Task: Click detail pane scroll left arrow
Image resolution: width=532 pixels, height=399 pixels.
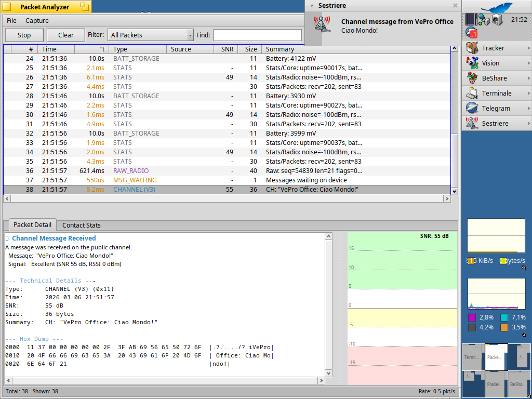Action: pos(8,381)
